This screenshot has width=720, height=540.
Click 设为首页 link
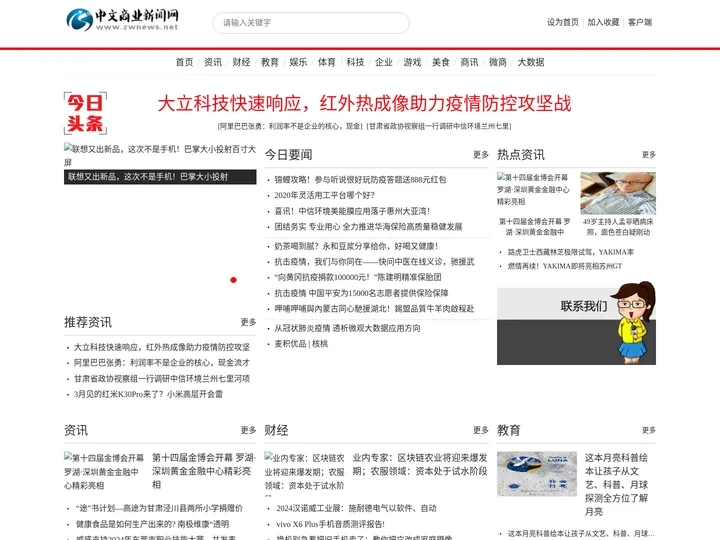click(562, 22)
